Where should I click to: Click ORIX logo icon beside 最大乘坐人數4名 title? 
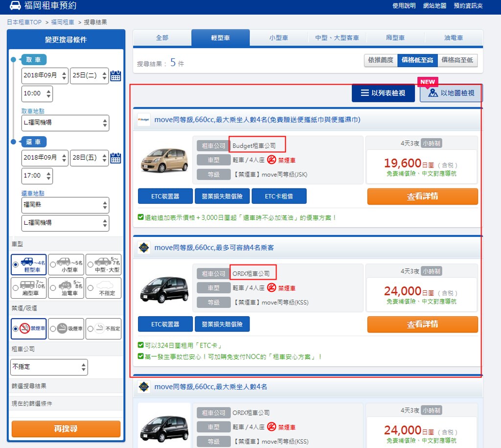pyautogui.click(x=144, y=387)
